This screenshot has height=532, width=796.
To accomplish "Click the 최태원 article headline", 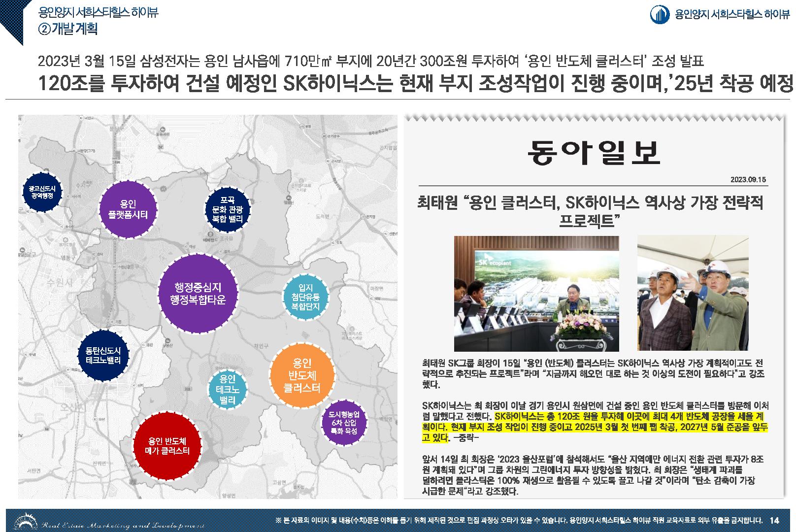I will [590, 211].
